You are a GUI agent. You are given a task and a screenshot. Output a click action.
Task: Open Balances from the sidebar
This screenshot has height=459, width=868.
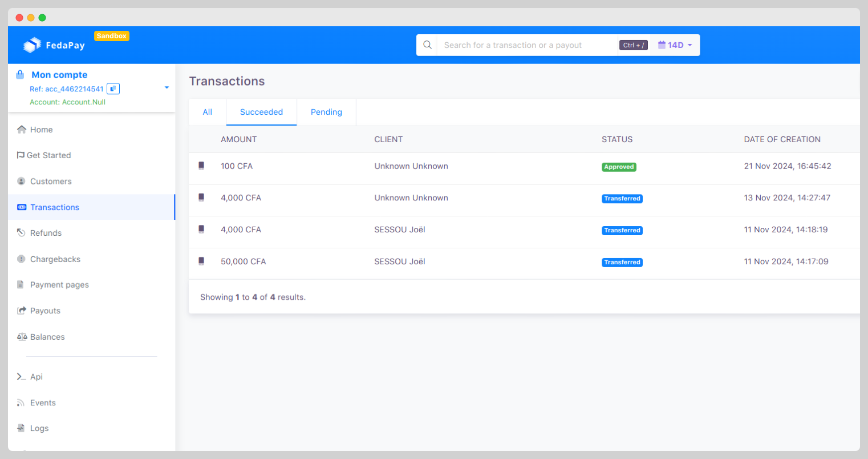46,337
